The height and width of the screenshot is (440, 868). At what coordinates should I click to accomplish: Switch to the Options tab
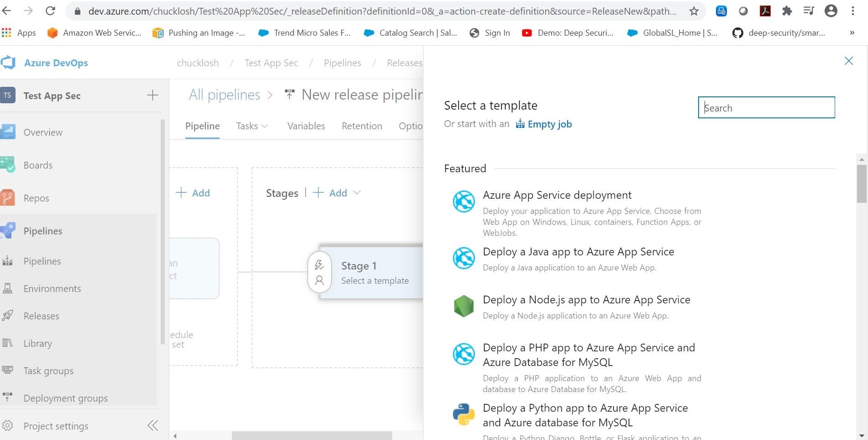[x=410, y=126]
